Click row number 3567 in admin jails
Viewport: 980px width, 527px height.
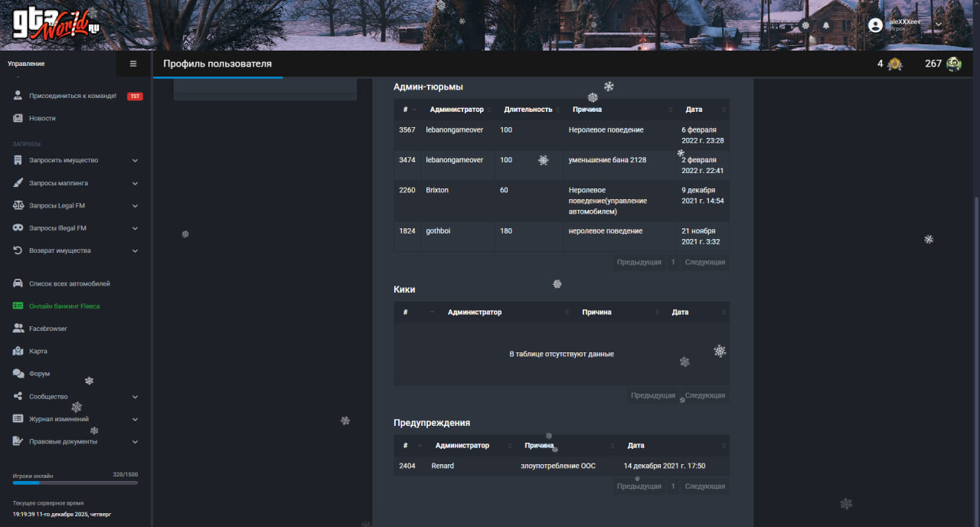point(407,130)
